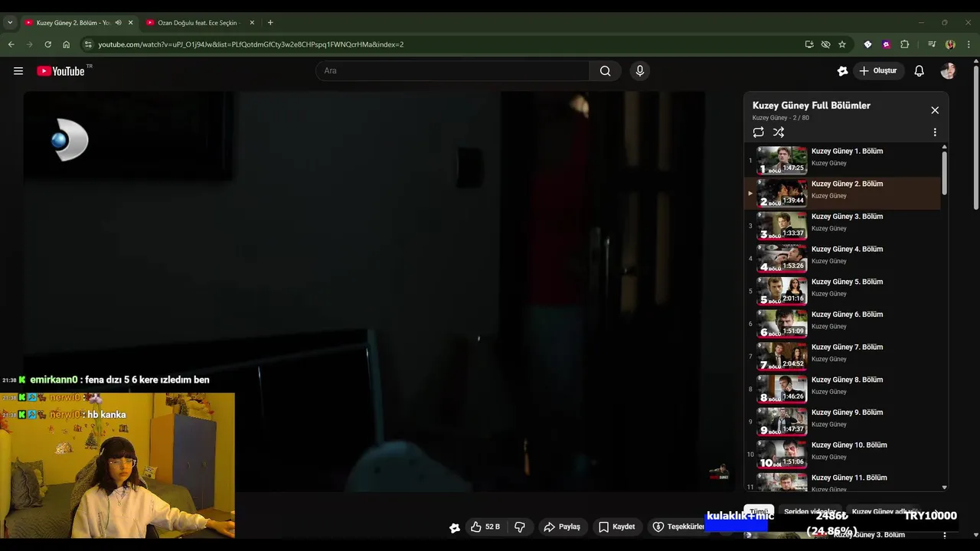Open Kuzey Güney 8. Bölüm
Image resolution: width=980 pixels, height=551 pixels.
coord(842,389)
